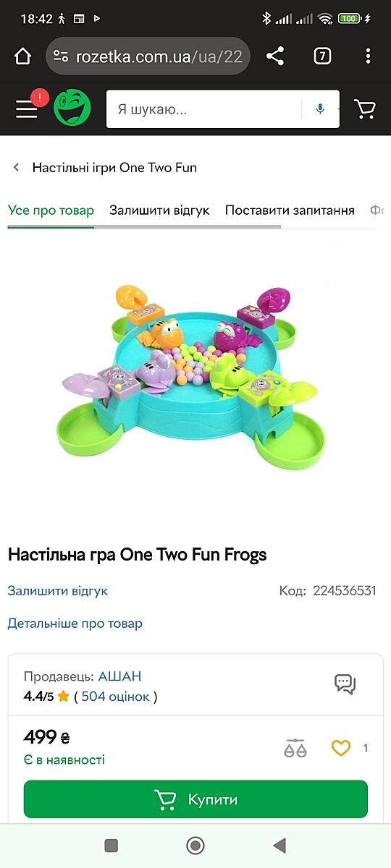Tap the green Rozetka smiley logo
The image size is (391, 868).
coord(72,109)
